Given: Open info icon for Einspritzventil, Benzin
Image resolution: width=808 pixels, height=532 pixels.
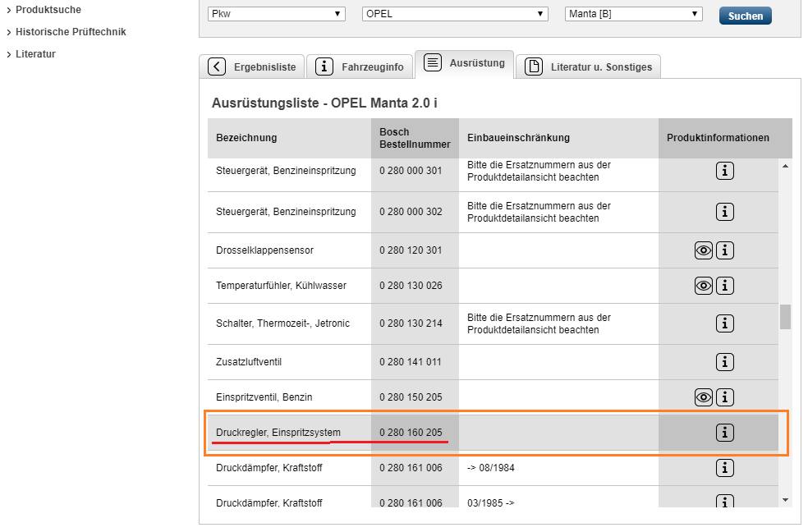Looking at the screenshot, I should coord(724,397).
